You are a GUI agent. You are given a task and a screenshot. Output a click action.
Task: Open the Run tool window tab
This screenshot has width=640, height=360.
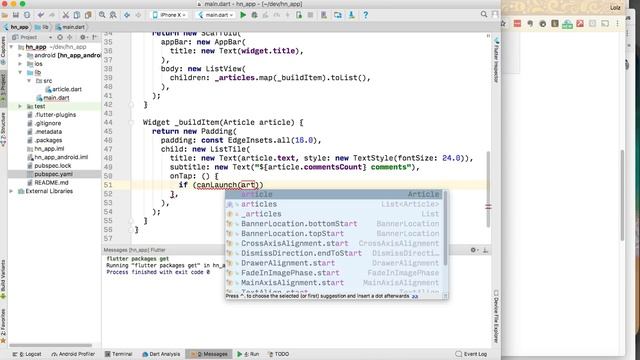click(x=248, y=354)
